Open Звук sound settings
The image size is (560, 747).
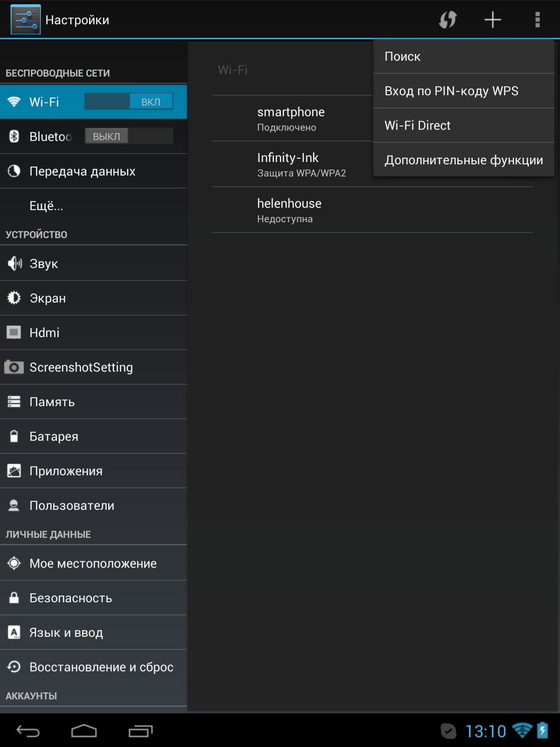pos(93,264)
